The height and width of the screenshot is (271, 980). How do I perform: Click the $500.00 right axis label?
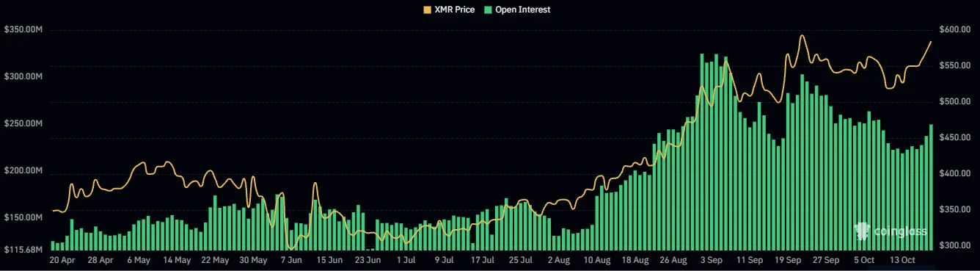click(954, 102)
